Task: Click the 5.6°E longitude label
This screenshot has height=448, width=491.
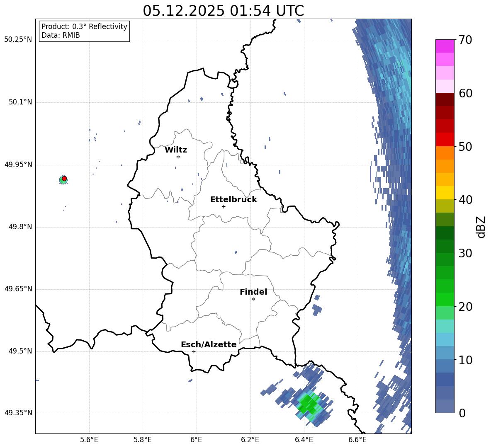Action: (89, 440)
